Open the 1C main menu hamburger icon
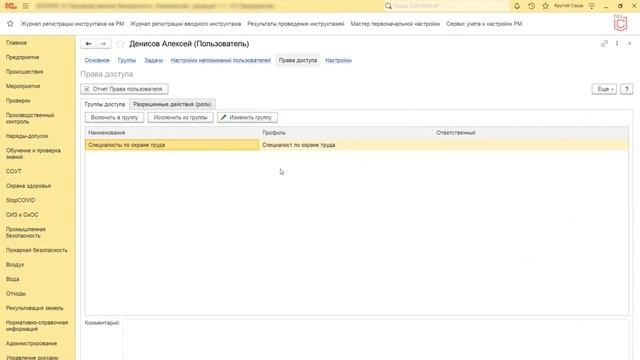 (25, 6)
